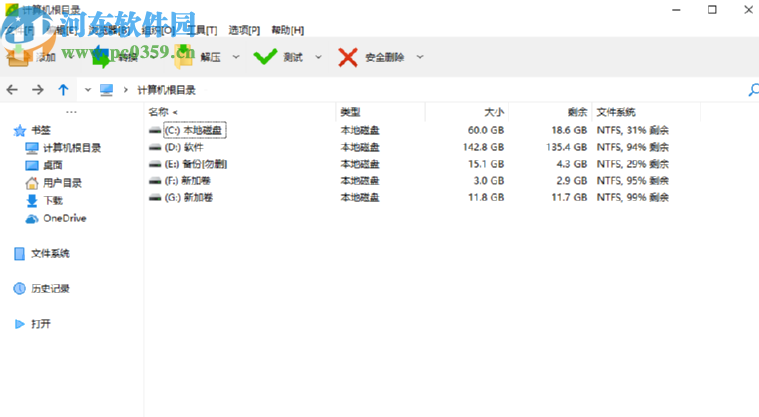Click the F: drive icon
Viewport: 759px width, 417px height.
tap(155, 181)
